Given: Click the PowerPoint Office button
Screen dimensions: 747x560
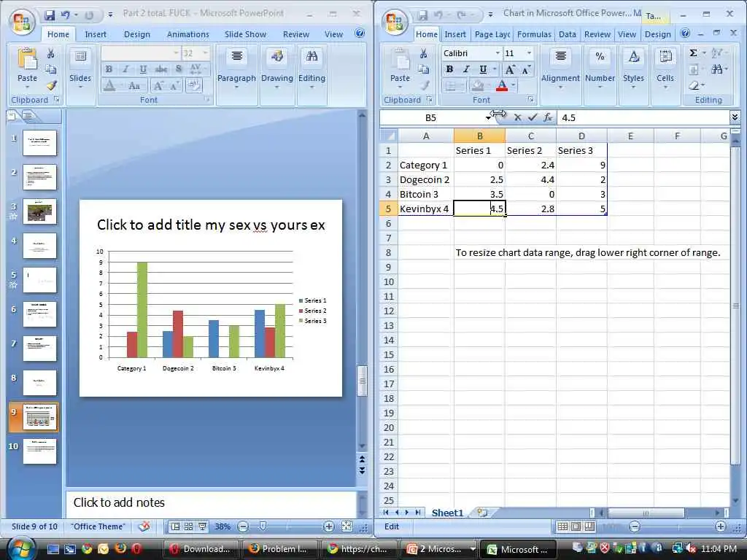Looking at the screenshot, I should [x=22, y=23].
